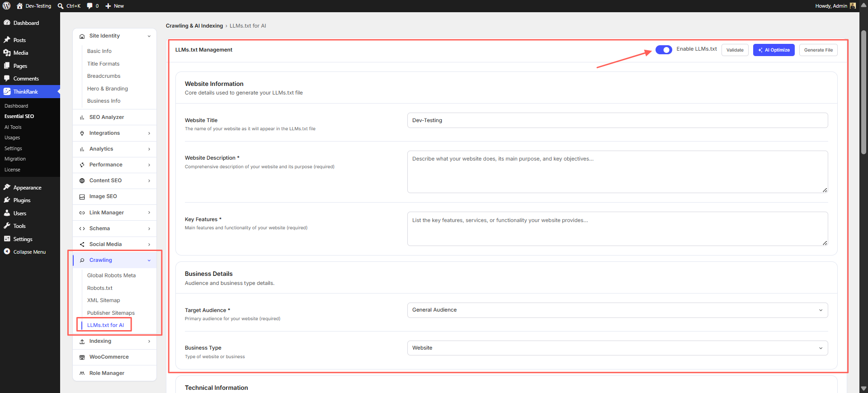Viewport: 868px width, 393px height.
Task: Click the Users icon in sidebar
Action: point(7,213)
